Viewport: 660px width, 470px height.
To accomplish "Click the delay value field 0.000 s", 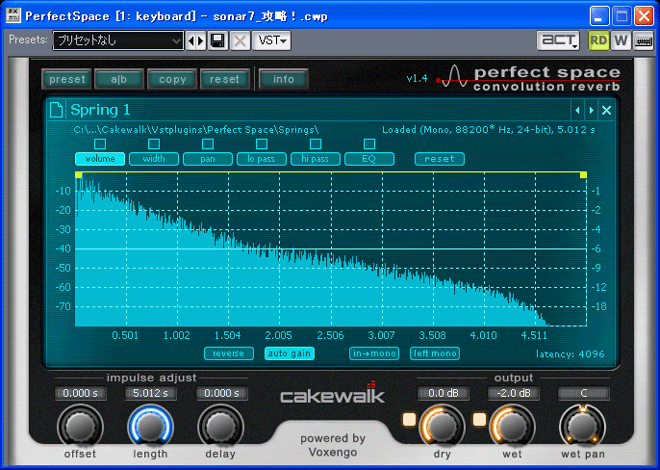I will pos(222,393).
